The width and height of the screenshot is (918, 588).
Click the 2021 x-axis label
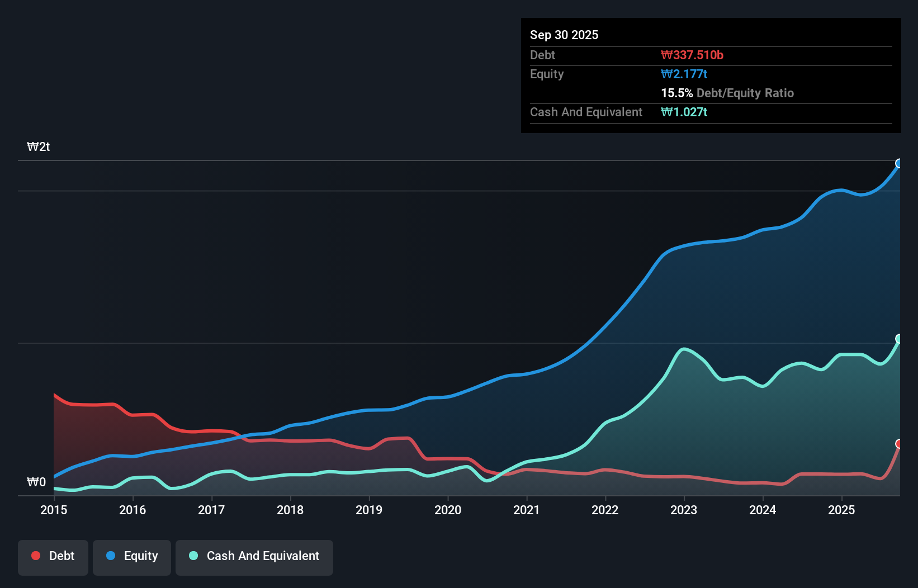(x=527, y=510)
